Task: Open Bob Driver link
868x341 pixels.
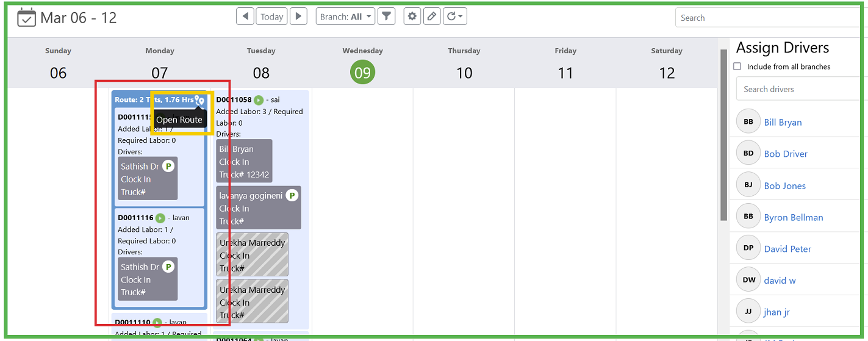Action: coord(786,154)
